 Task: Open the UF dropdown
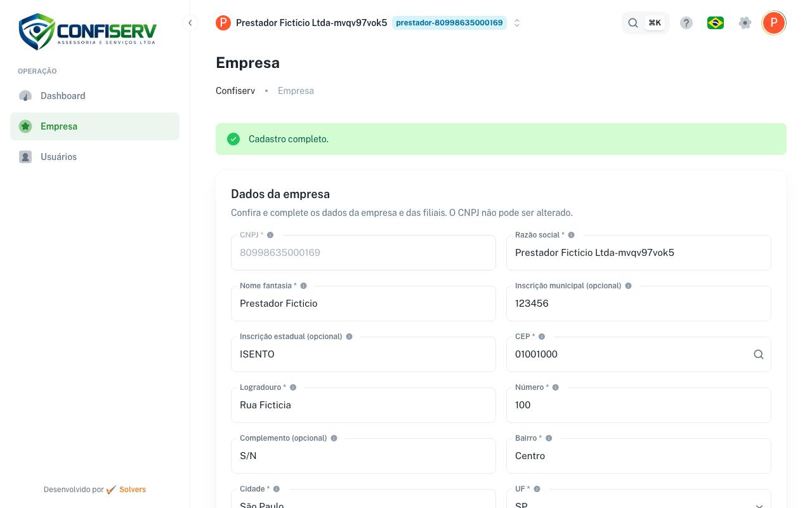[638, 500]
